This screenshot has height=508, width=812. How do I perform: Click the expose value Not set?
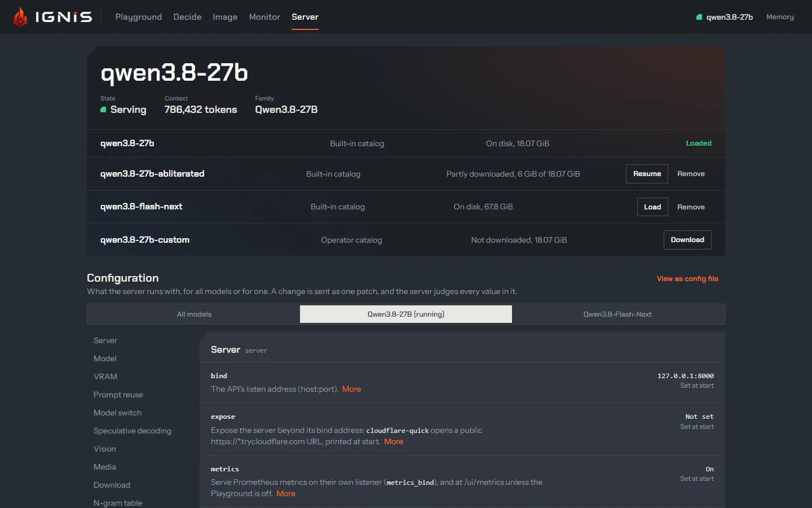pos(700,417)
